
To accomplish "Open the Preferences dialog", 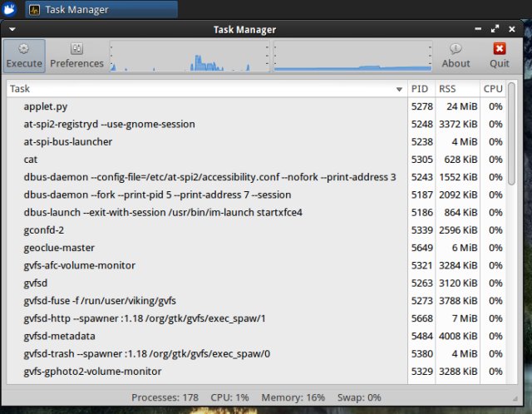I will click(76, 56).
